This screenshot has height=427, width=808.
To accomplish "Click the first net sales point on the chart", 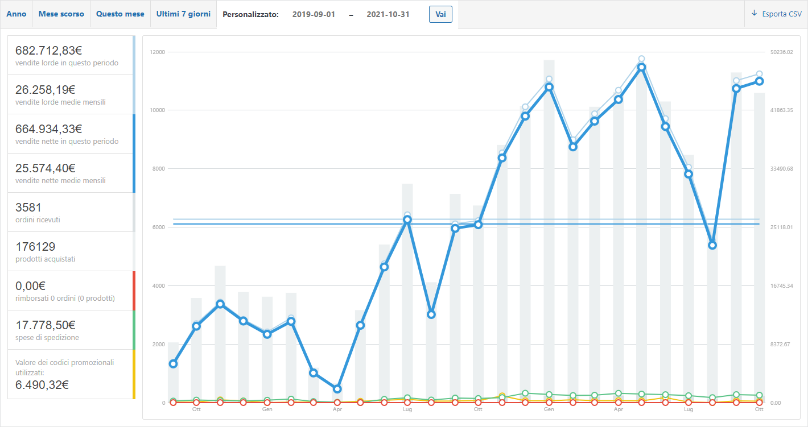I will 173,364.
